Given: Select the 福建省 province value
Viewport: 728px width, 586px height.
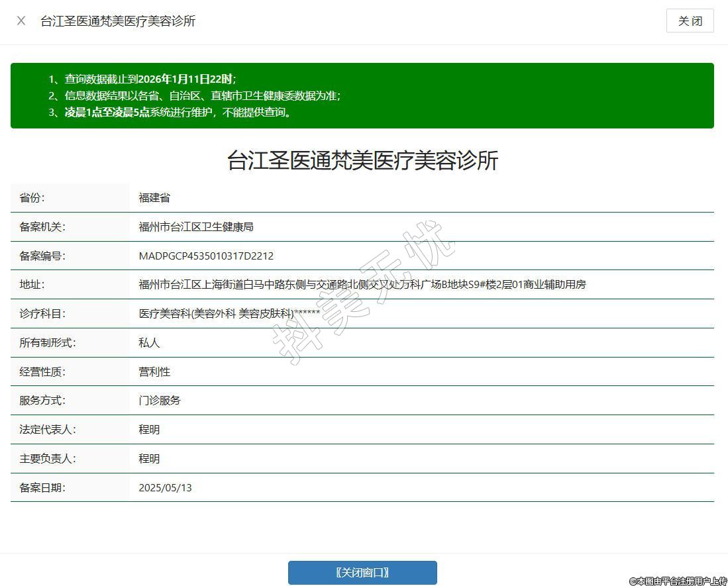Looking at the screenshot, I should (154, 198).
